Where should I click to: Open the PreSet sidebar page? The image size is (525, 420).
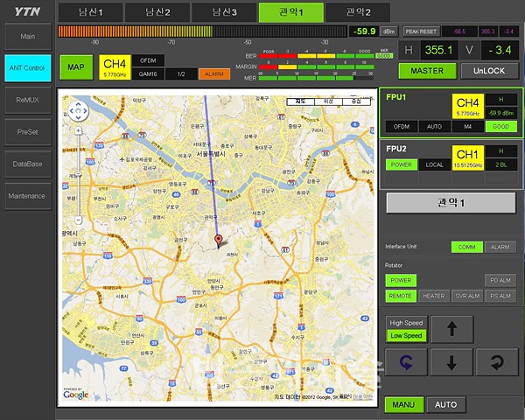point(28,132)
